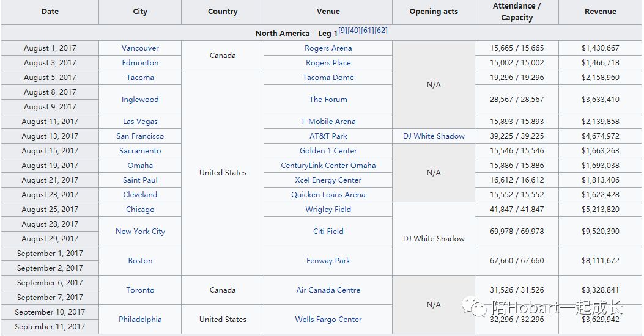Select the August 25, 2017 date cell
The width and height of the screenshot is (644, 336).
(50, 210)
